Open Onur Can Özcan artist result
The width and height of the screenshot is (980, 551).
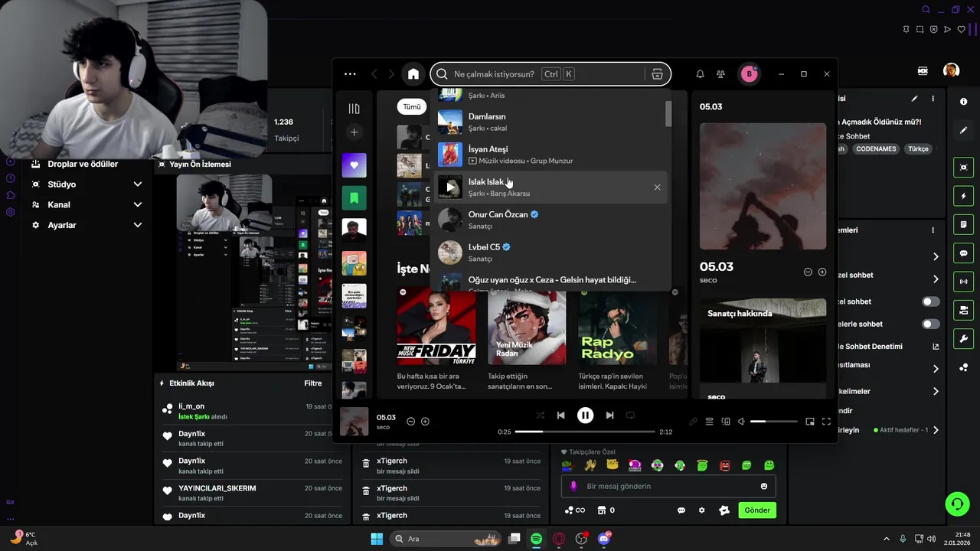(x=550, y=220)
